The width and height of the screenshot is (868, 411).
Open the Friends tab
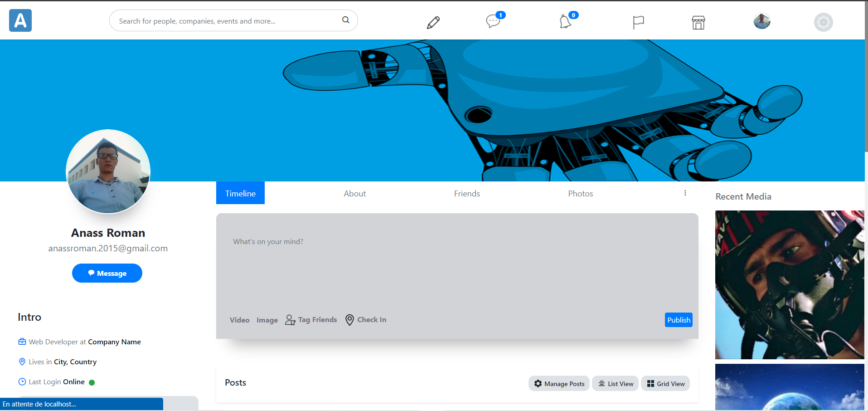[467, 194]
